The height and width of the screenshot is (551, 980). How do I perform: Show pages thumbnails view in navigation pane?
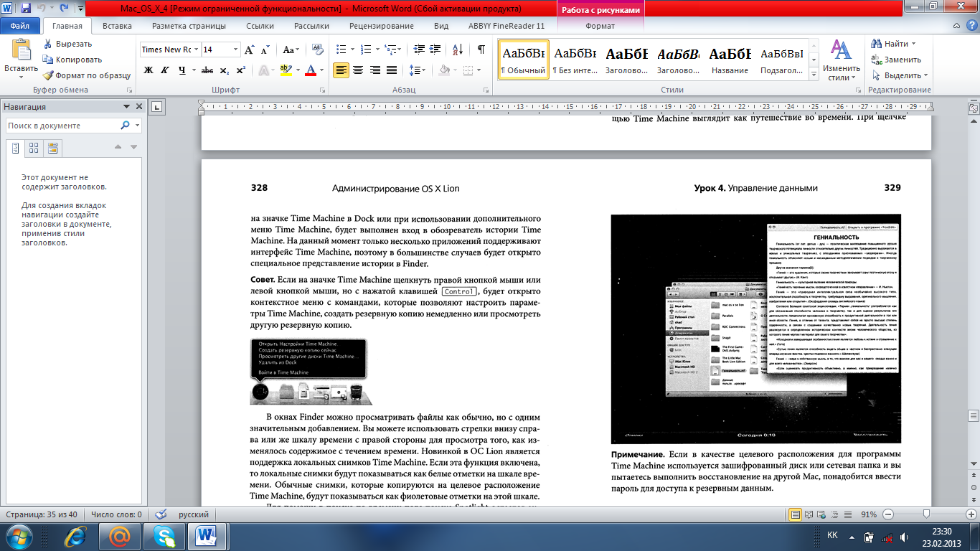click(x=34, y=148)
